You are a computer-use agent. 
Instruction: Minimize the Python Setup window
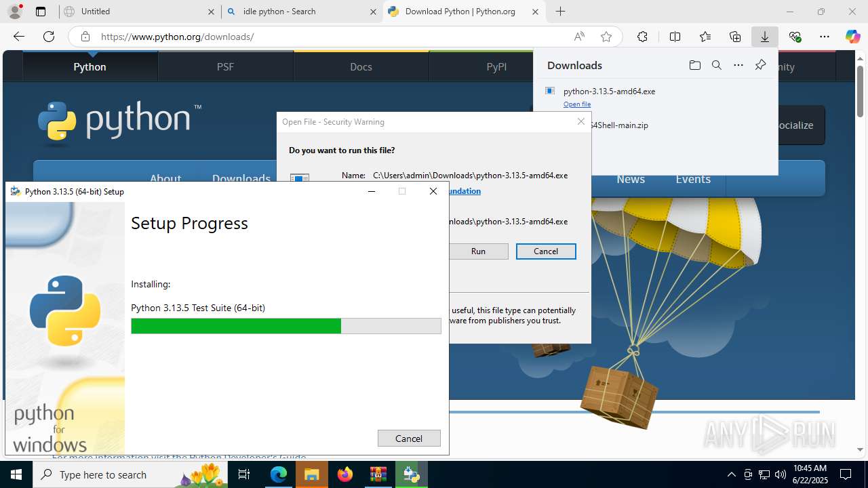(371, 191)
